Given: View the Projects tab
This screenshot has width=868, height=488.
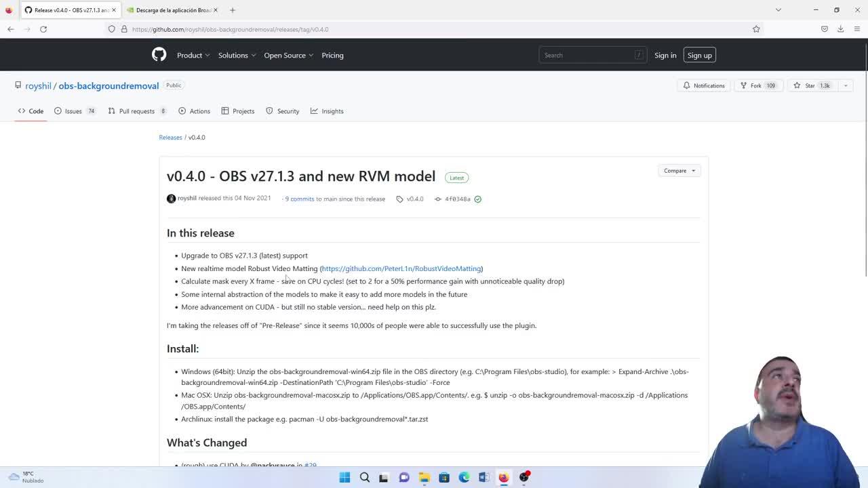Looking at the screenshot, I should pyautogui.click(x=238, y=111).
